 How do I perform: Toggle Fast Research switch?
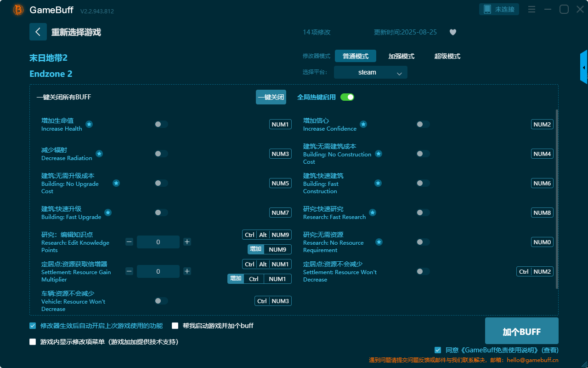tap(423, 213)
